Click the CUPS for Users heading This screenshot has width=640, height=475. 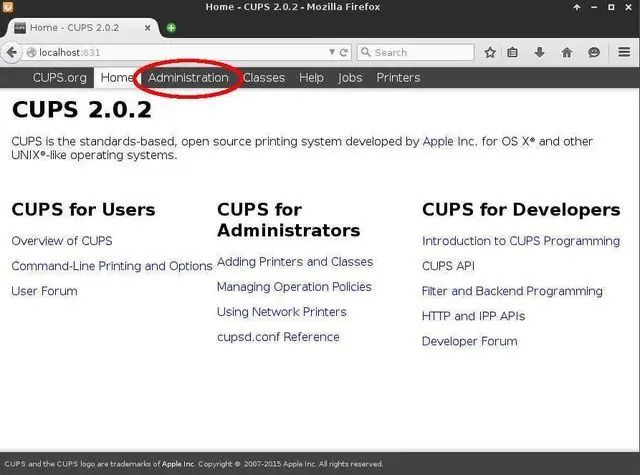(83, 209)
